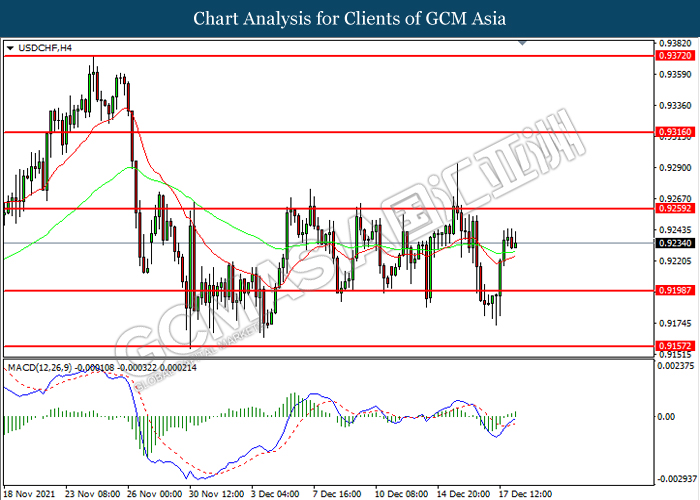Click the 0.93820 price axis value
700x500 pixels.
coord(675,43)
